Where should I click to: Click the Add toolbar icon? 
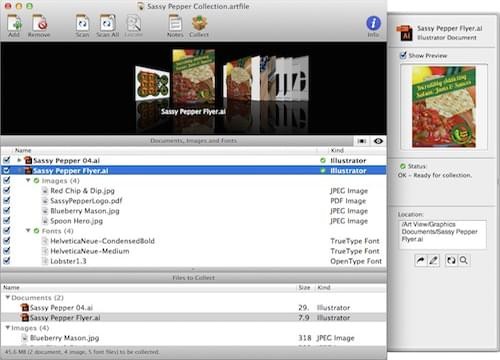(x=14, y=23)
